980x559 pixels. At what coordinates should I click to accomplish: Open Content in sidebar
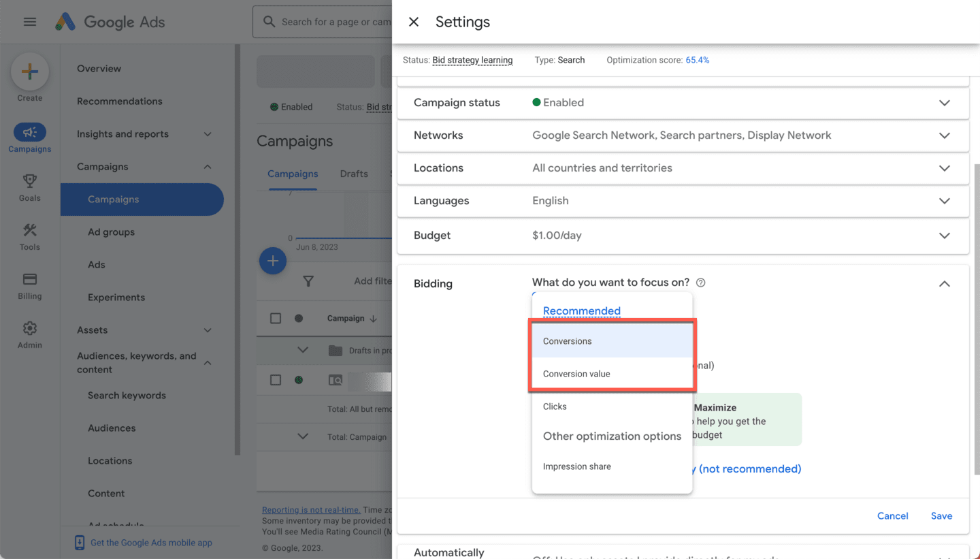pyautogui.click(x=106, y=494)
